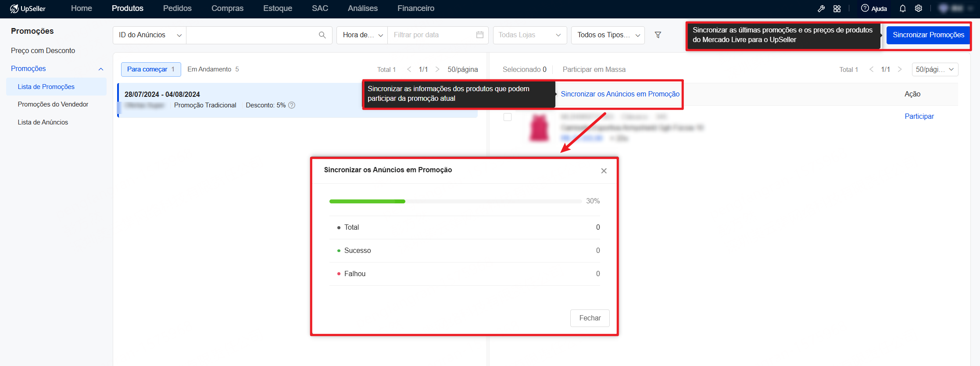Viewport: 980px width, 366px height.
Task: Open the settings gear icon
Action: [x=919, y=8]
